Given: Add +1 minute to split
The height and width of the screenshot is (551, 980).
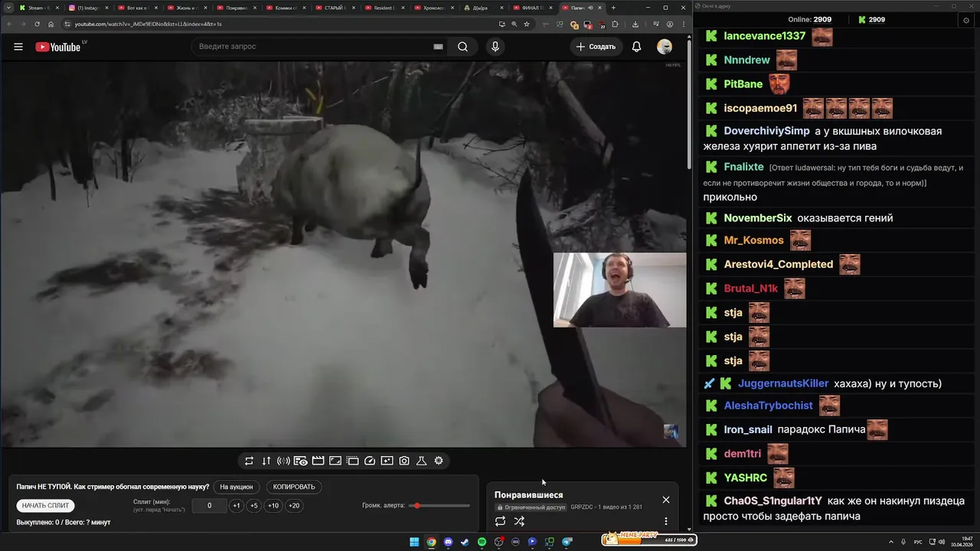Looking at the screenshot, I should [x=237, y=506].
